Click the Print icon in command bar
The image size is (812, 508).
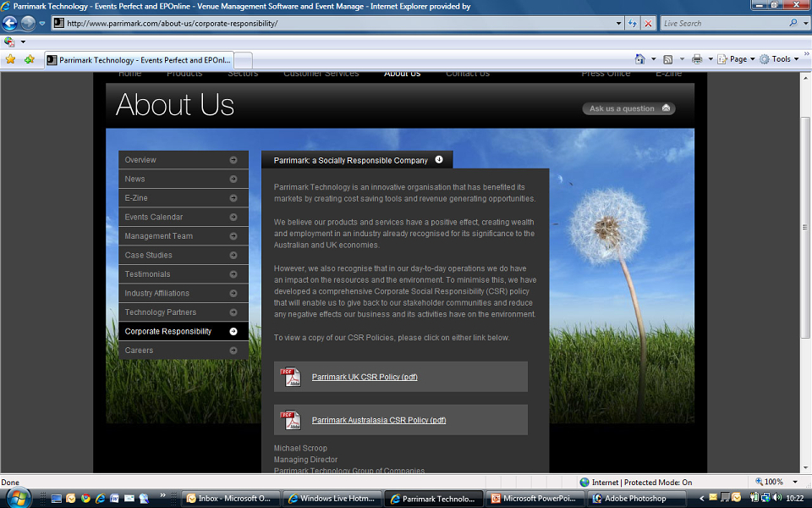click(x=697, y=59)
